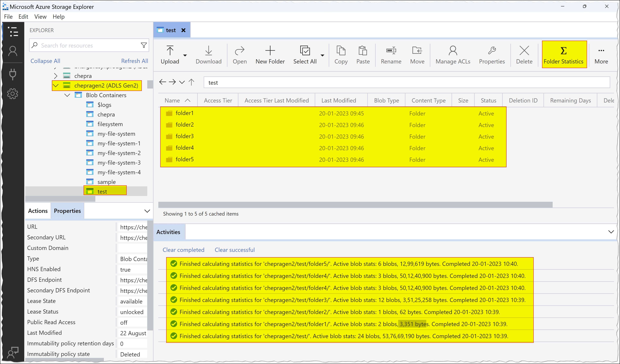The height and width of the screenshot is (364, 620).
Task: Navigate forward with right arrow
Action: tap(172, 82)
